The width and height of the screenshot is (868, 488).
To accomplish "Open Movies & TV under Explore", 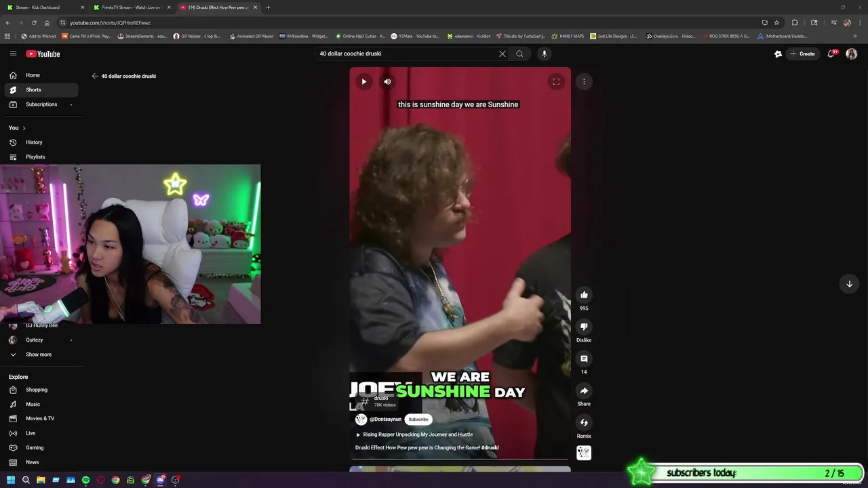I will [x=41, y=418].
